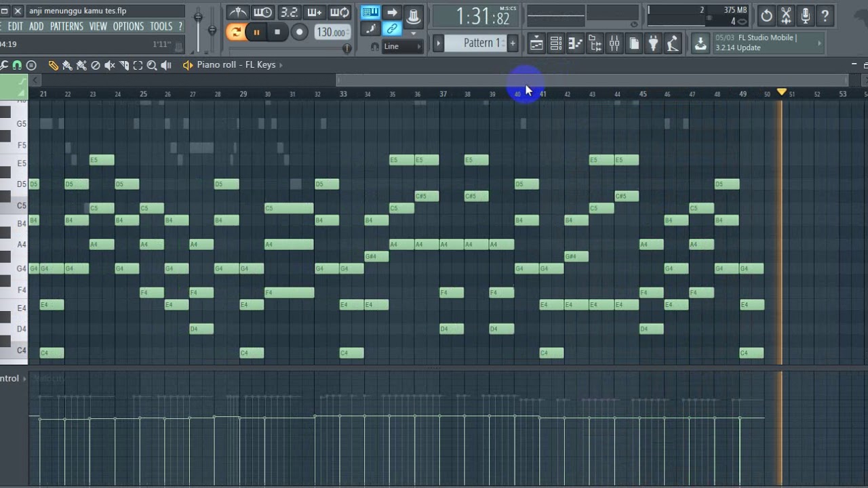Viewport: 868px width, 488px height.
Task: Select the Slice tool
Action: pyautogui.click(x=124, y=65)
